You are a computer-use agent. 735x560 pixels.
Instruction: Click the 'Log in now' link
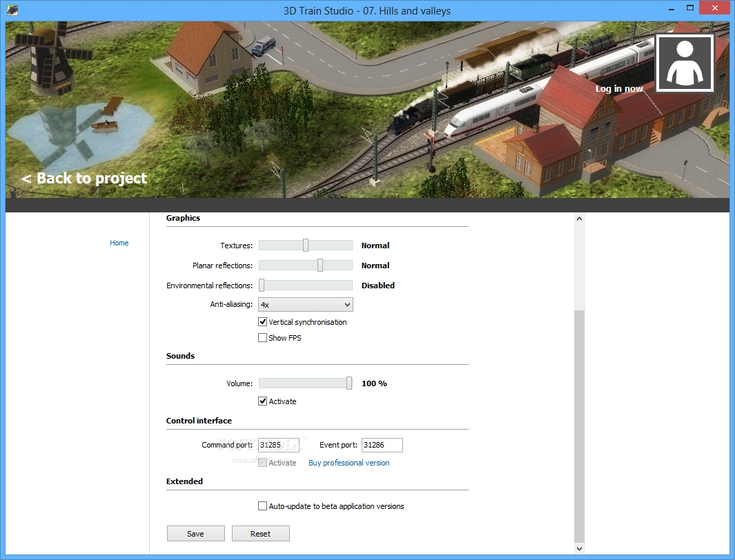click(x=619, y=88)
